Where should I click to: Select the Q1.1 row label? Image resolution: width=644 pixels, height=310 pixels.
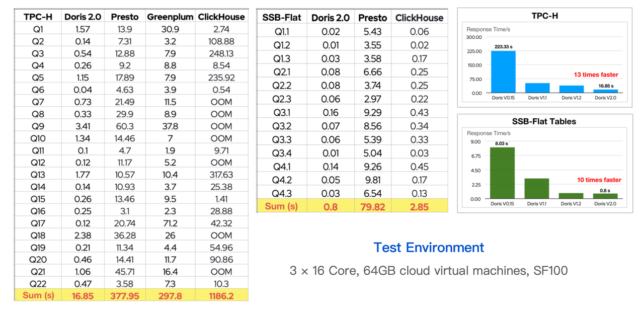coord(281,31)
